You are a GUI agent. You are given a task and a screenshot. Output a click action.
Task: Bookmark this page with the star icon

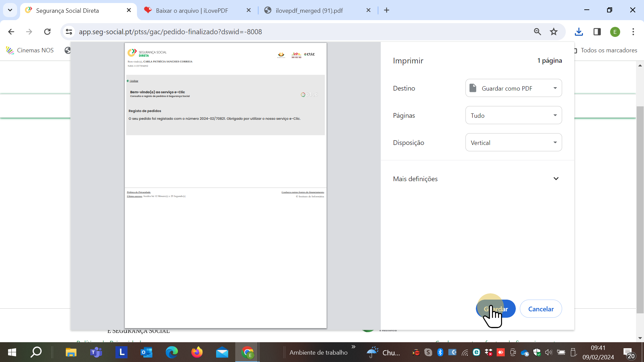[554, 32]
